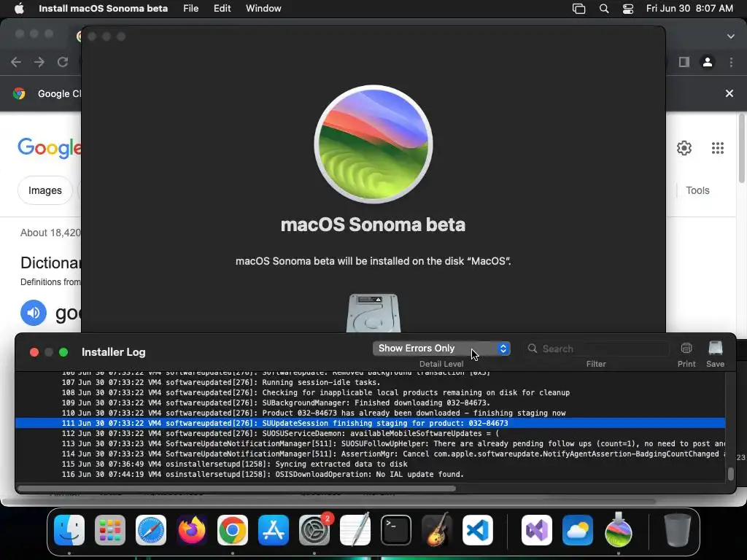Click the Installer Log search field

coord(597,349)
